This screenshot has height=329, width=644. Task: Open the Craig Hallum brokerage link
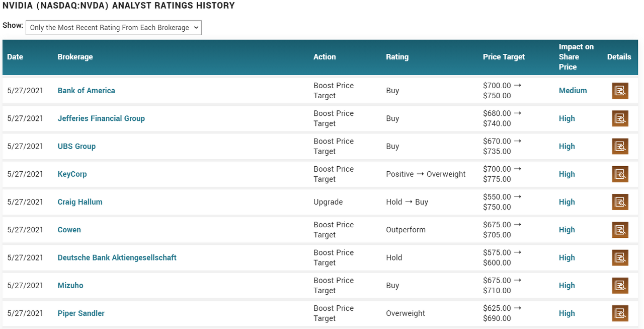click(x=80, y=202)
